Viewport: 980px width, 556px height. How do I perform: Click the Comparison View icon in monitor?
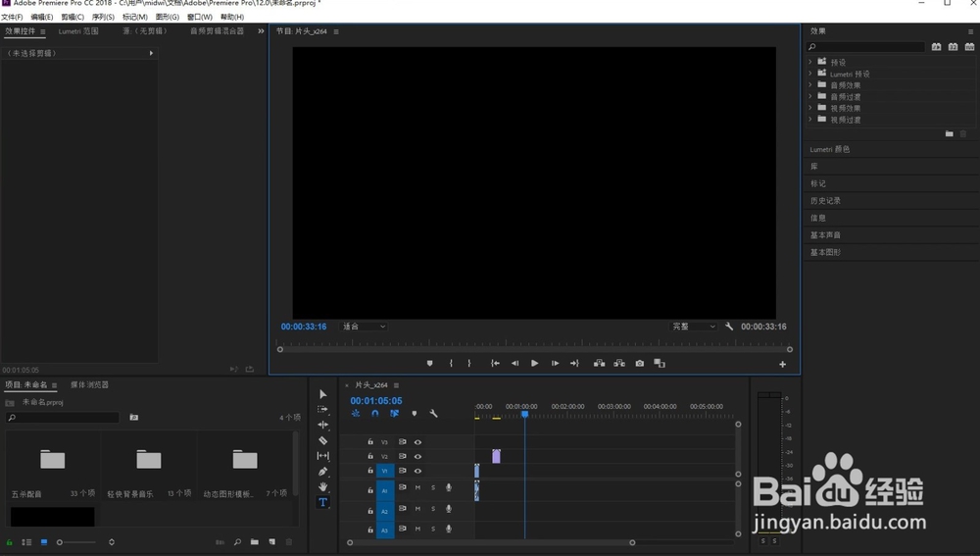[660, 364]
